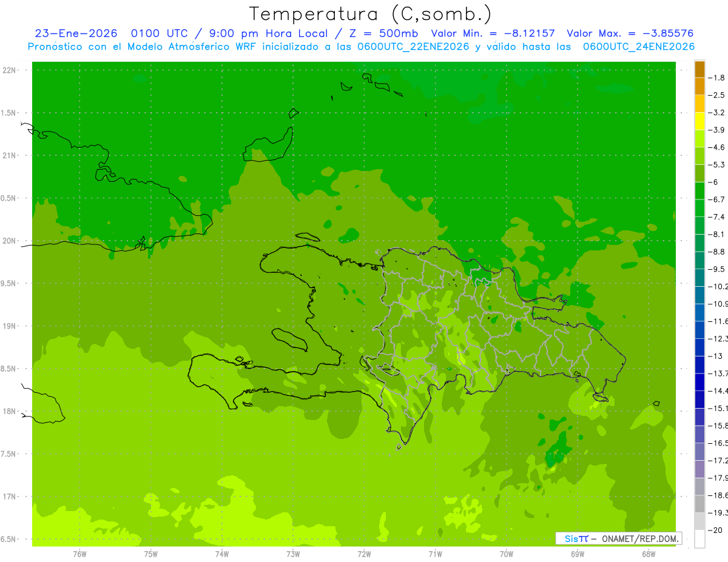The image size is (728, 562).
Task: Click the "71W" longitude label
Action: (435, 554)
